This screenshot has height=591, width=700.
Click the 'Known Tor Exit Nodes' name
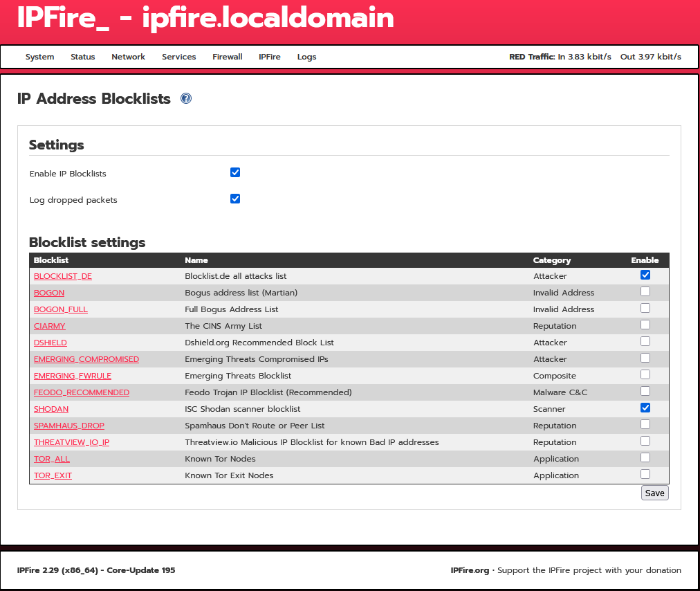point(229,475)
